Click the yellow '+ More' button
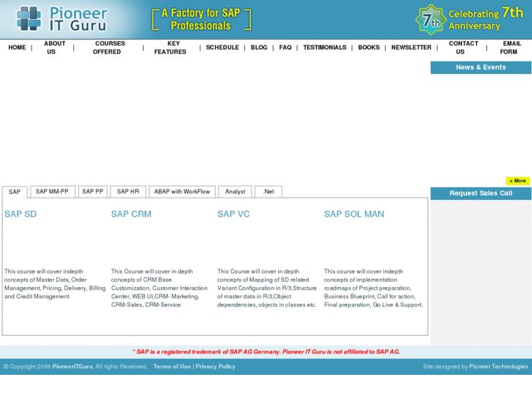Viewport: 532px width, 399px height. [518, 181]
